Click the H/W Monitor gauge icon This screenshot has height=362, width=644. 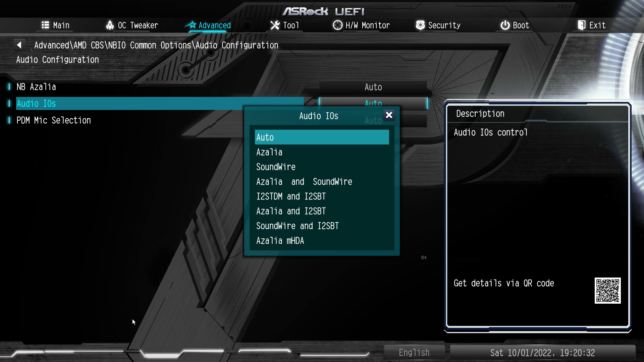(x=337, y=25)
